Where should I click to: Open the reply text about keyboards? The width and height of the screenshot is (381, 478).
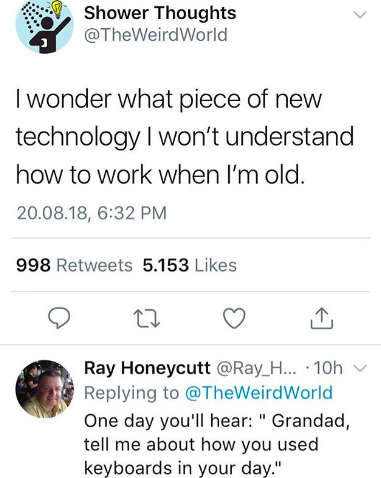[217, 444]
